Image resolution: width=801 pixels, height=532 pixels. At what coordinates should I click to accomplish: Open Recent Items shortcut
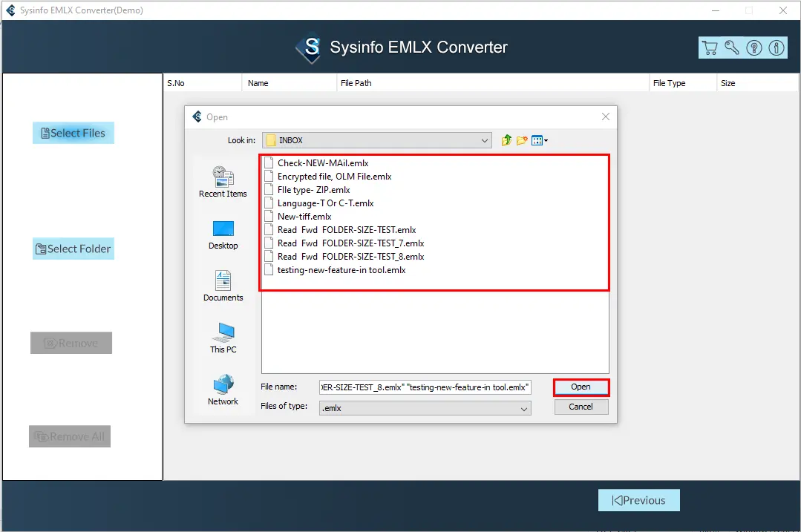point(223,183)
